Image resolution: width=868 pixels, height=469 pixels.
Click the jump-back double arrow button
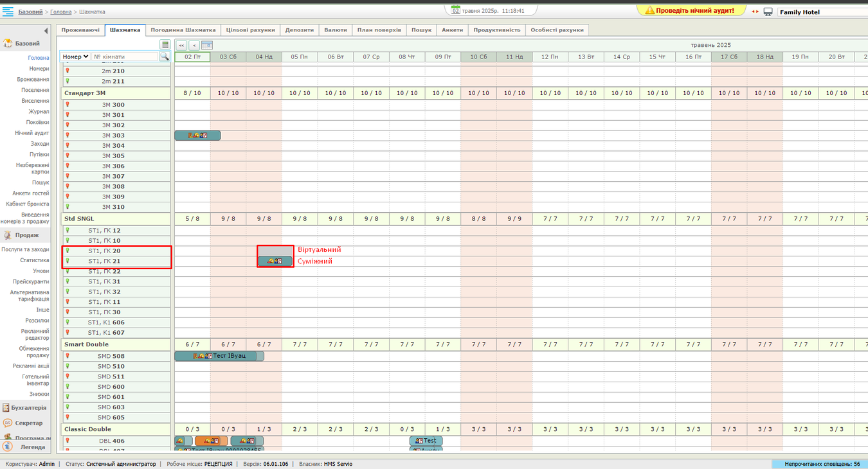tap(181, 46)
